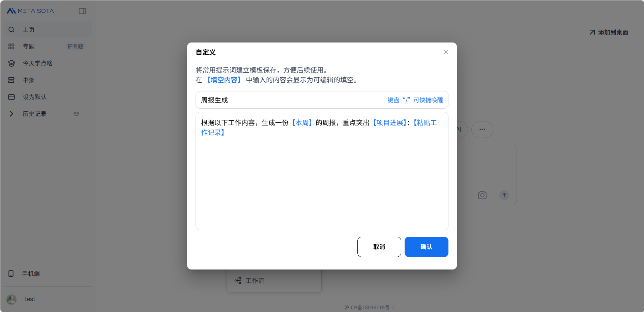The width and height of the screenshot is (644, 312).
Task: Open the 专题 topics section
Action: click(x=29, y=47)
